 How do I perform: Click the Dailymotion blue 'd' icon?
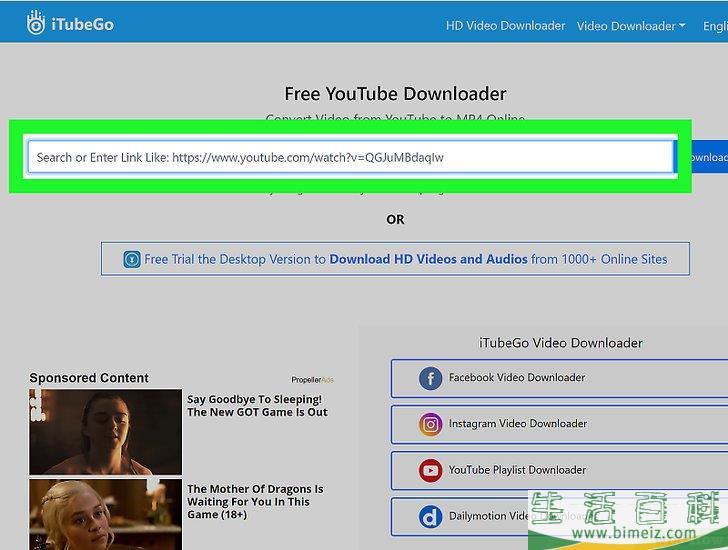tap(430, 516)
